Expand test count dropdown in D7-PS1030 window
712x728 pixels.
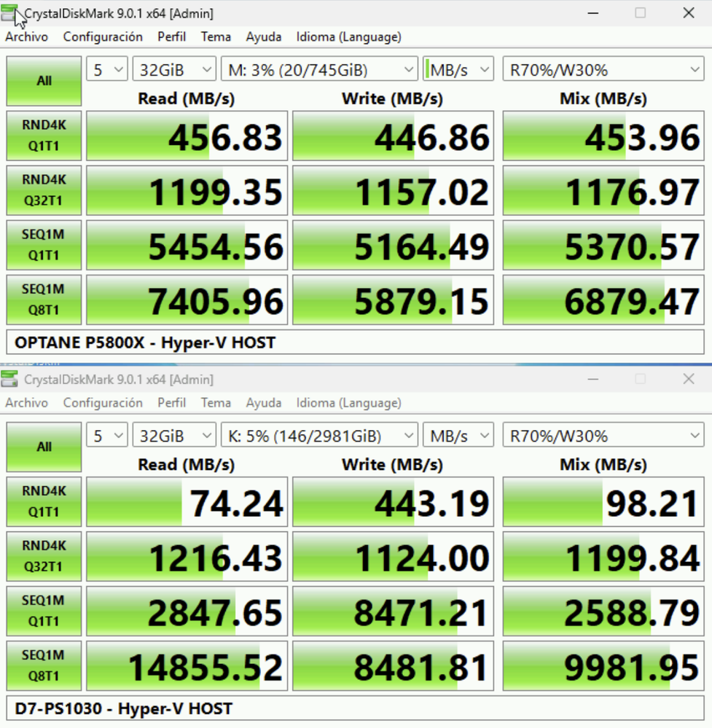pyautogui.click(x=107, y=436)
